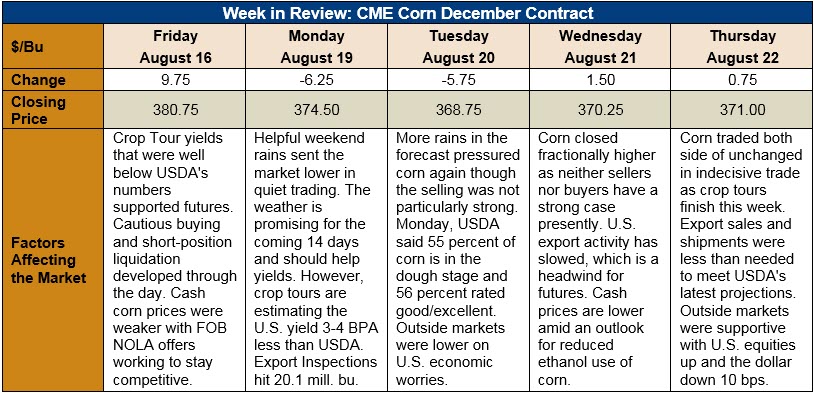Click the Friday August 16 column header
Viewport: 814px width, 393px height.
point(175,46)
